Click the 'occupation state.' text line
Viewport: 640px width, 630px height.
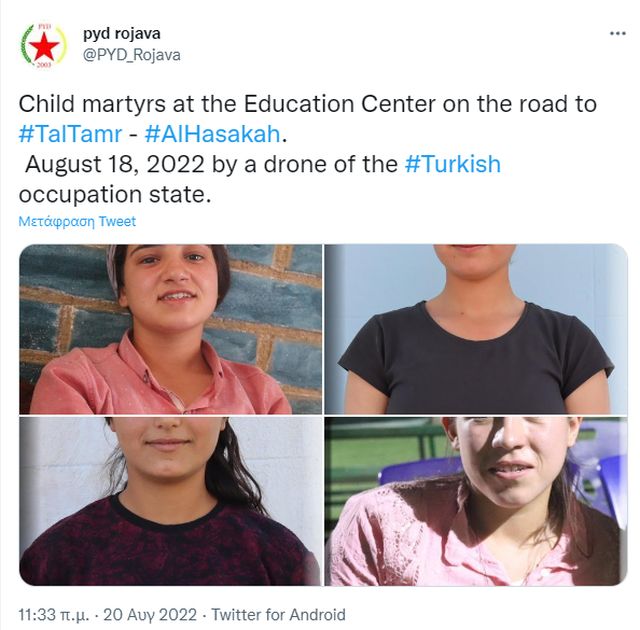coord(115,194)
